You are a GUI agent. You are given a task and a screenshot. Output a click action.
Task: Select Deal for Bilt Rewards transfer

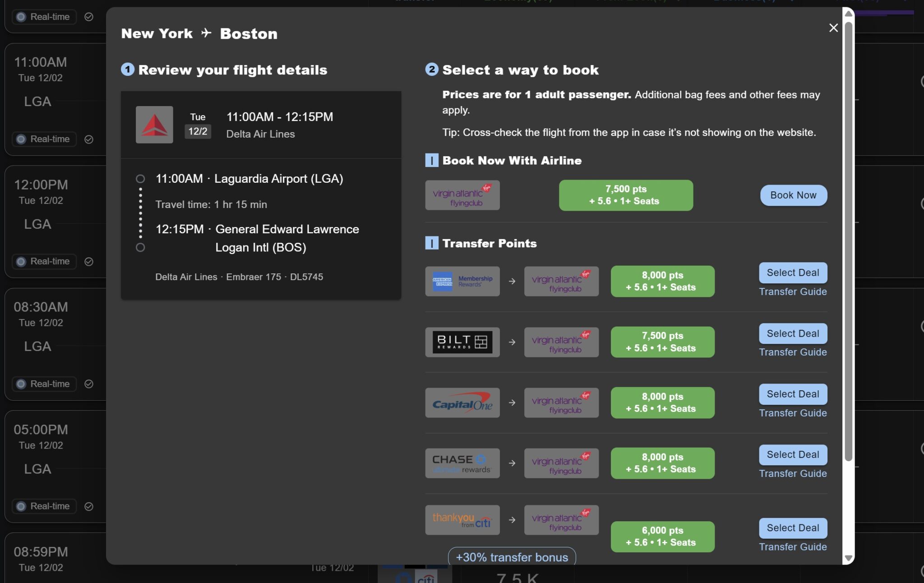pyautogui.click(x=793, y=333)
